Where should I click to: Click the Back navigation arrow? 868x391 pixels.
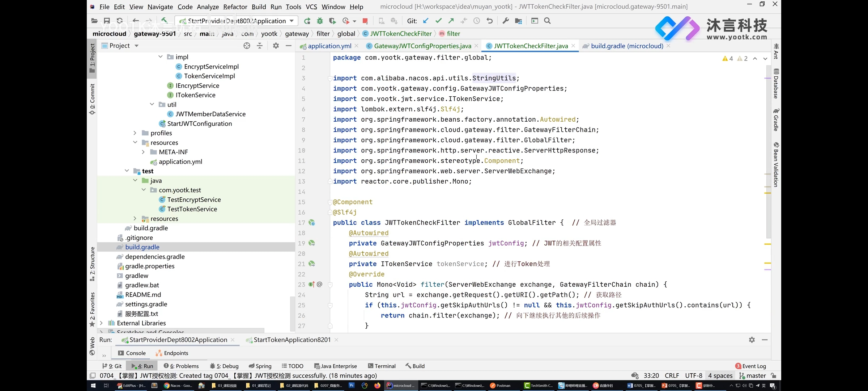click(x=136, y=21)
